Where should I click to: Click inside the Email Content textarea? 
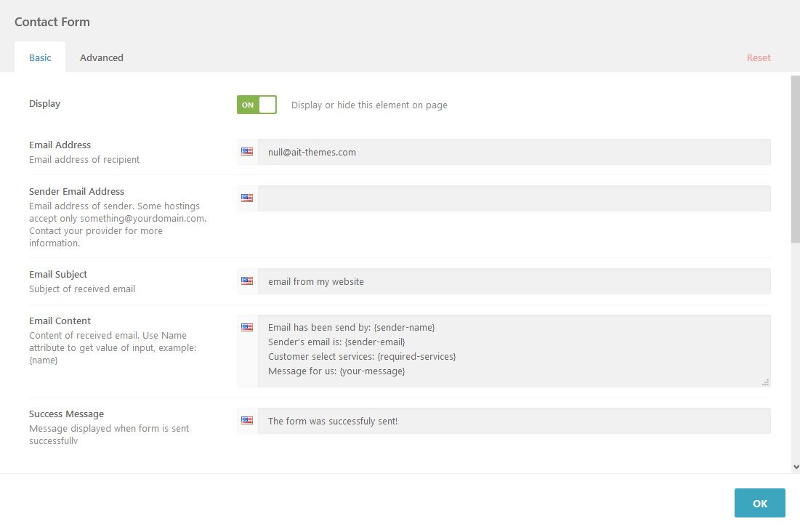tap(514, 351)
